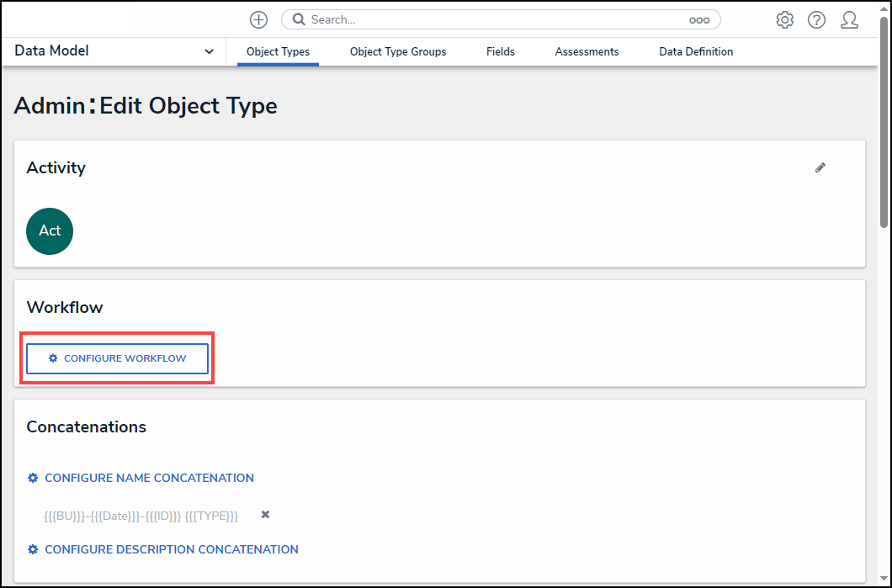Open the admin settings gear icon
The height and width of the screenshot is (588, 892).
coord(784,19)
